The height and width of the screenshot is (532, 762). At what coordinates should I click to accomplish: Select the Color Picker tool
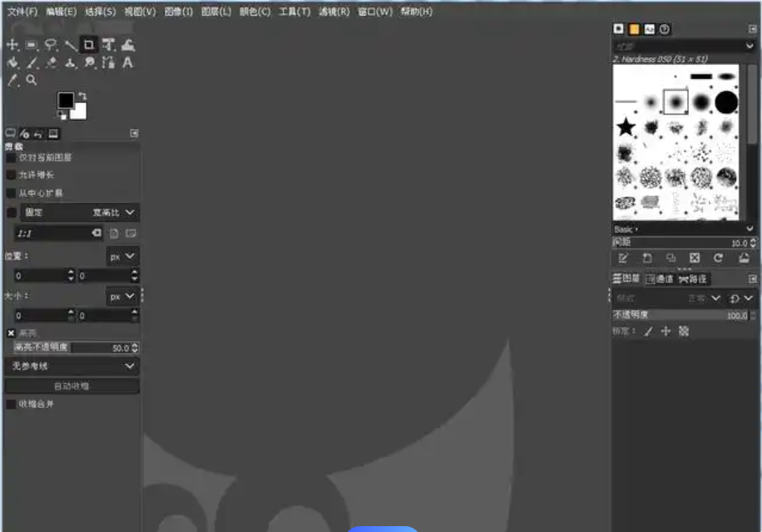click(x=12, y=81)
